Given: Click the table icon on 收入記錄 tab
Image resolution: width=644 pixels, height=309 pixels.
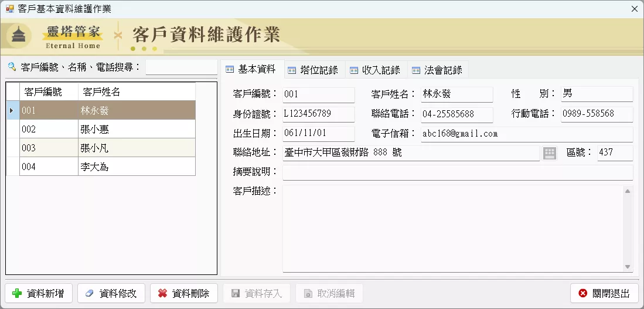Looking at the screenshot, I should tap(354, 70).
